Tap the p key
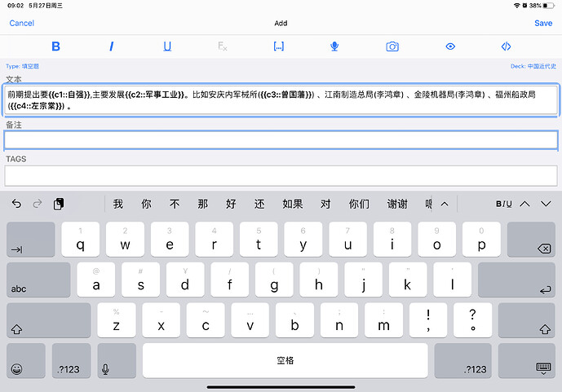Viewport: 562px width, 392px height. (481, 239)
